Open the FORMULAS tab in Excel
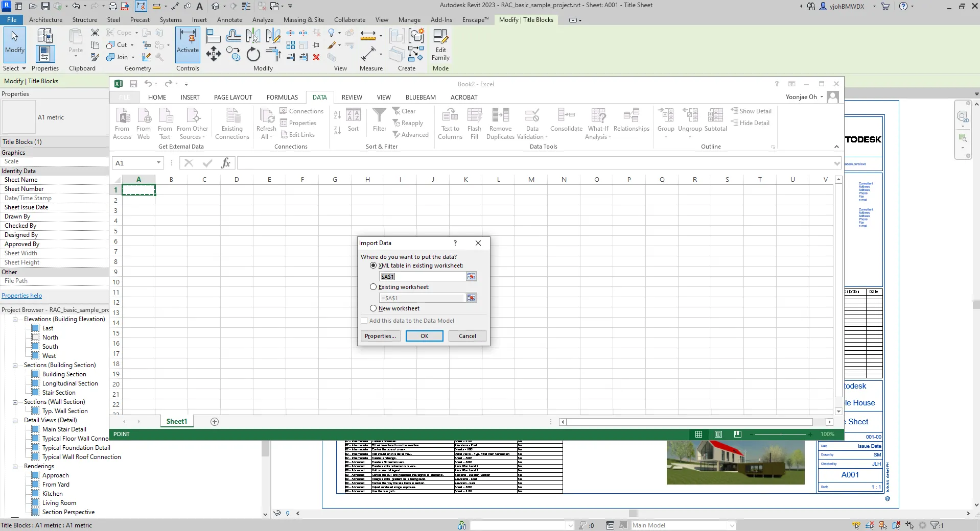Screen dimensions: 980x531 coord(282,98)
